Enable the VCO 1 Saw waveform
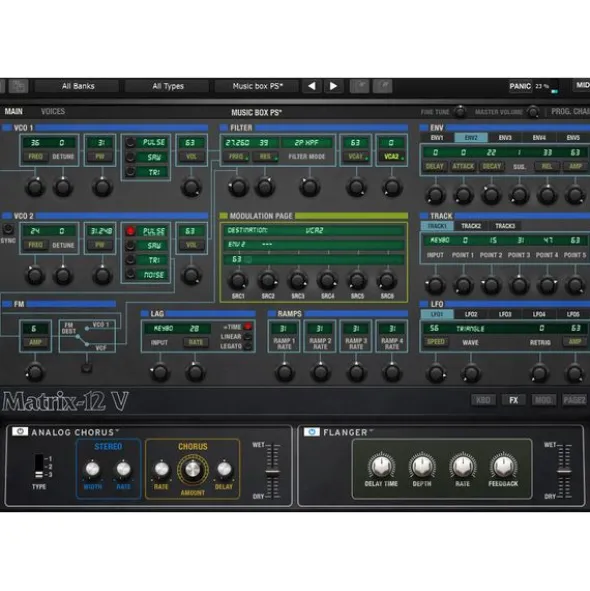The width and height of the screenshot is (590, 591). (x=130, y=157)
